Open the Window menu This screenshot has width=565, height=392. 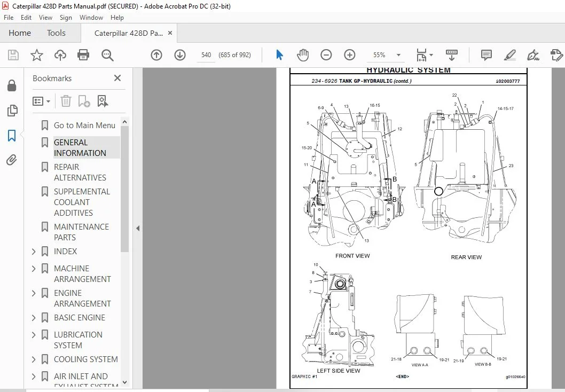point(91,17)
